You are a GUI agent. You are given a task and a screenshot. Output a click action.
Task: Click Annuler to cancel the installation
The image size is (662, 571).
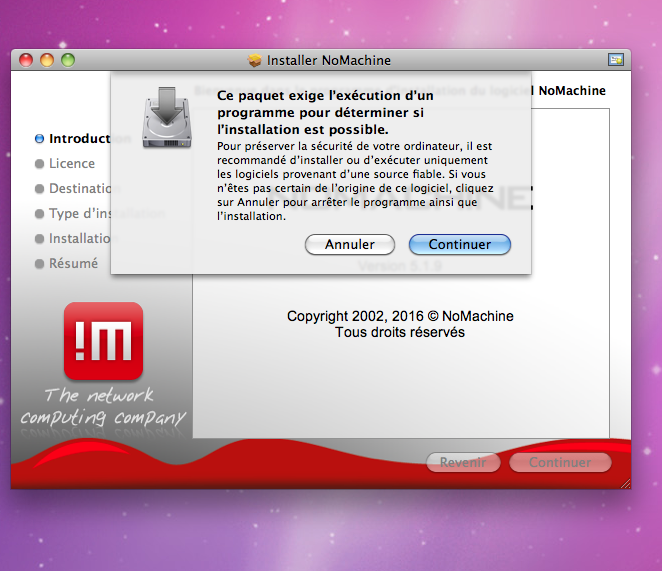tap(350, 245)
